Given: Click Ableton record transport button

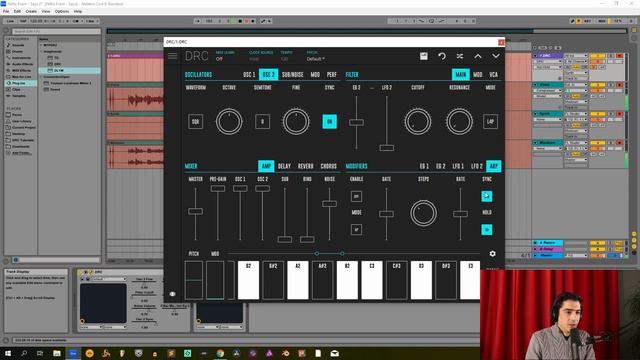Looking at the screenshot, I should pyautogui.click(x=253, y=21).
